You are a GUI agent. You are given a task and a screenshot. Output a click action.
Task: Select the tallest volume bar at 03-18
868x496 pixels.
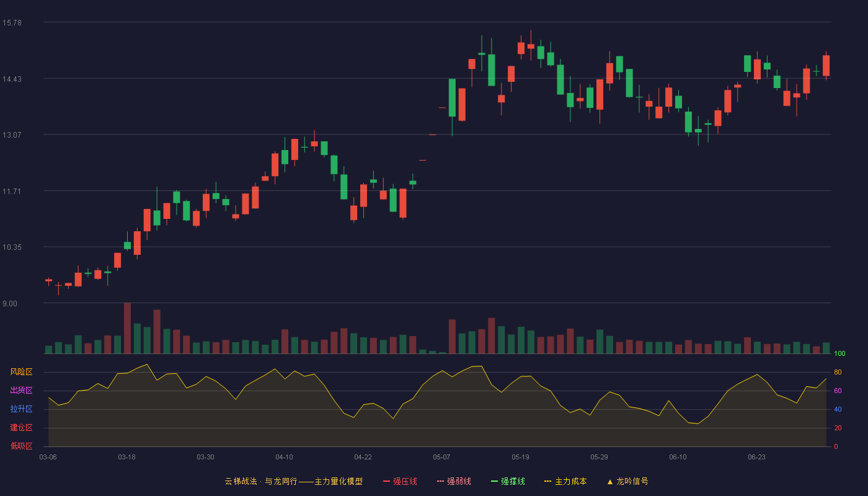pyautogui.click(x=127, y=328)
